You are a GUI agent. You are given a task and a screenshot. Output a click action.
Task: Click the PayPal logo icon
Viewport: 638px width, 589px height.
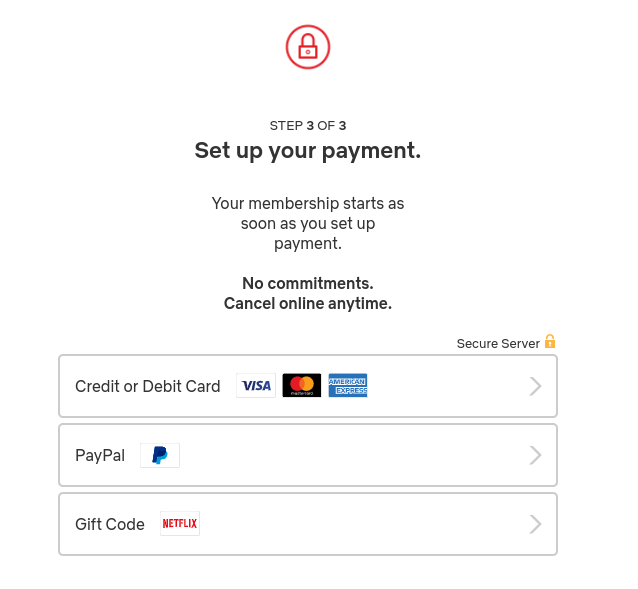point(160,455)
